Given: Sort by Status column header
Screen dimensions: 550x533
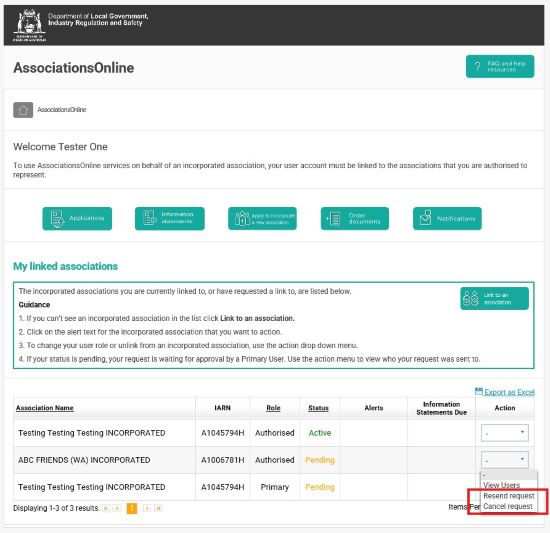Looking at the screenshot, I should point(318,408).
